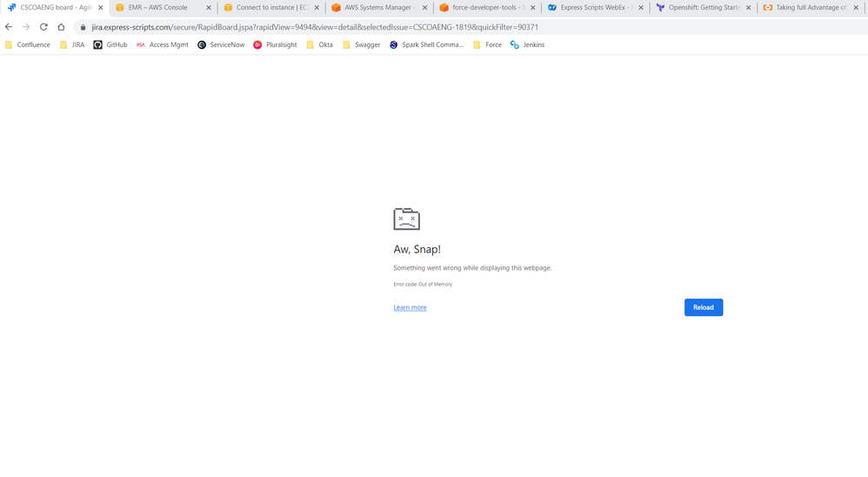
Task: Select the Jira URL in address bar
Action: pos(315,27)
